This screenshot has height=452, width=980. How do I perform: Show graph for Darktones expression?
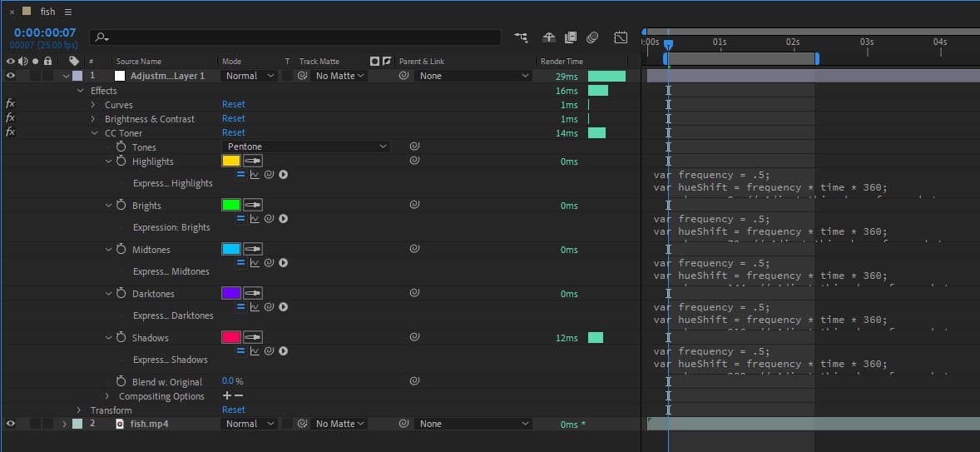[x=255, y=307]
